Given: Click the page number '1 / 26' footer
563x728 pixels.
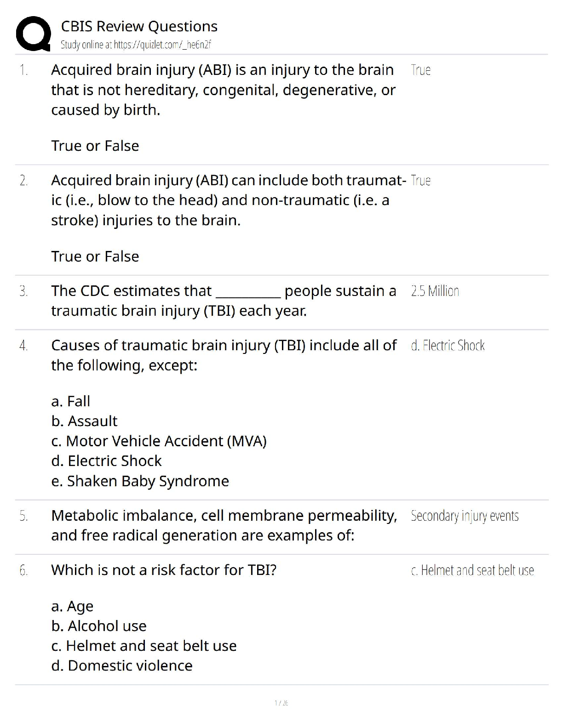Looking at the screenshot, I should 281,703.
